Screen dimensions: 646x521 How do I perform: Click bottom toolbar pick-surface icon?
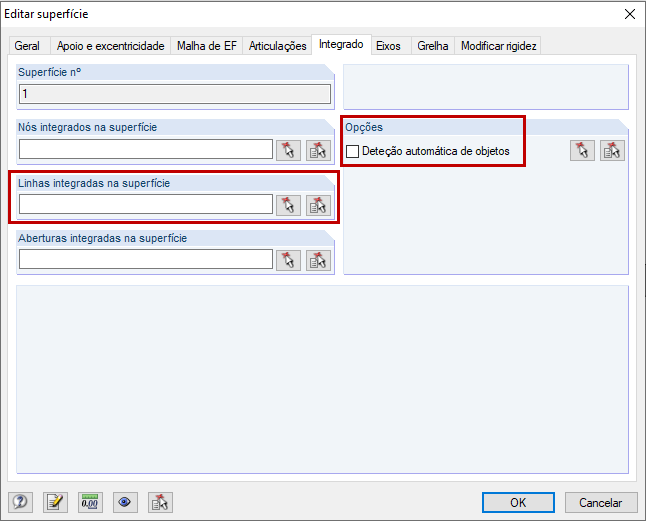pos(160,502)
